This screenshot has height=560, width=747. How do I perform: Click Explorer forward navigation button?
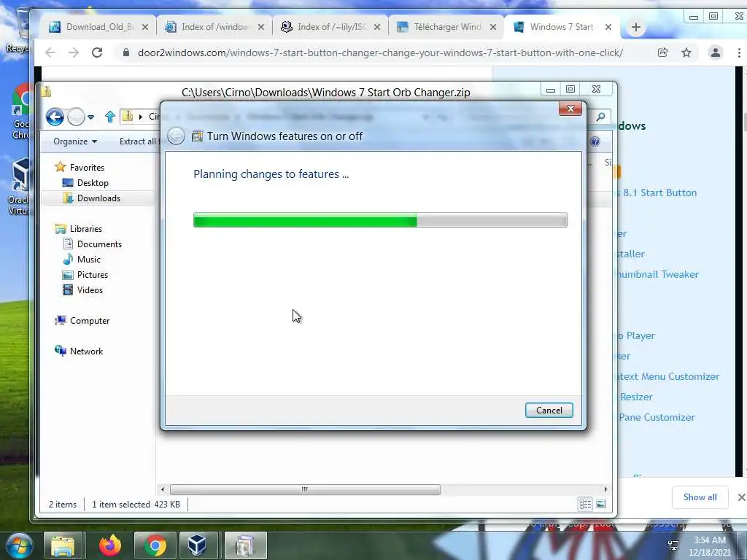(75, 117)
